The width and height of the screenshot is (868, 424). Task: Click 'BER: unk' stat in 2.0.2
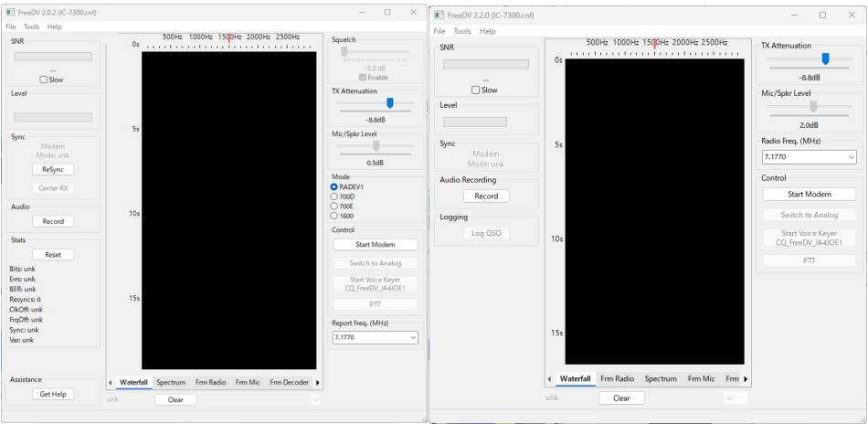click(x=23, y=290)
